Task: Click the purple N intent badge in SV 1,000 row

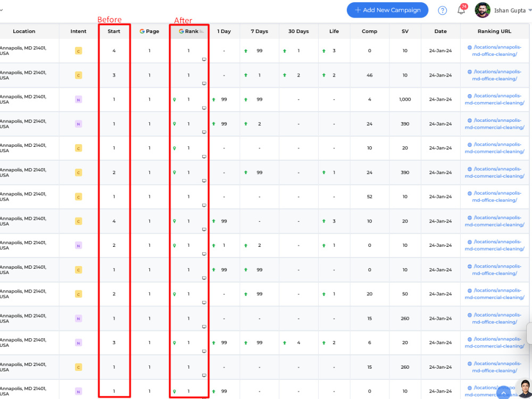Action: 78,99
